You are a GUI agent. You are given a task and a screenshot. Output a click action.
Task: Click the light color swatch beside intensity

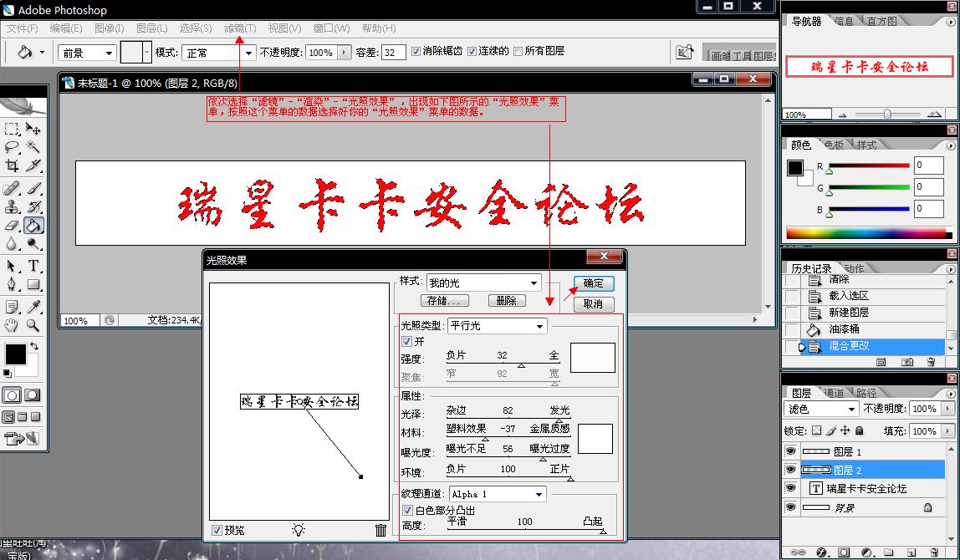click(593, 358)
